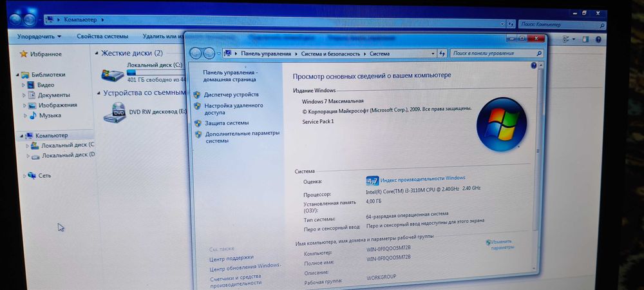
Task: Select Библиотеки in navigation pane
Action: [48, 75]
